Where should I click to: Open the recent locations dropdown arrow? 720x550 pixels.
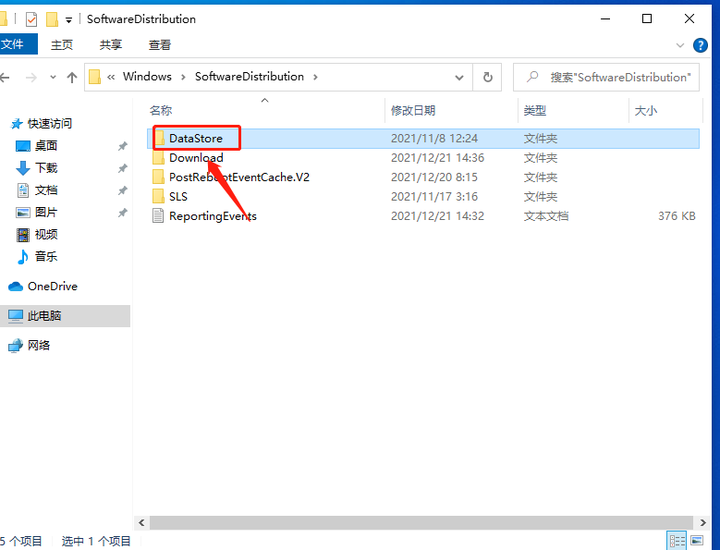point(53,77)
